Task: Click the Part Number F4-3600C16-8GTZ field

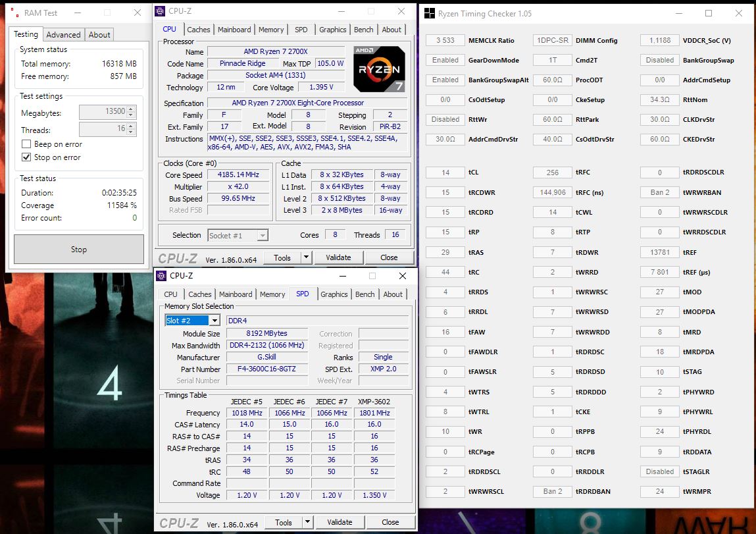Action: tap(266, 369)
